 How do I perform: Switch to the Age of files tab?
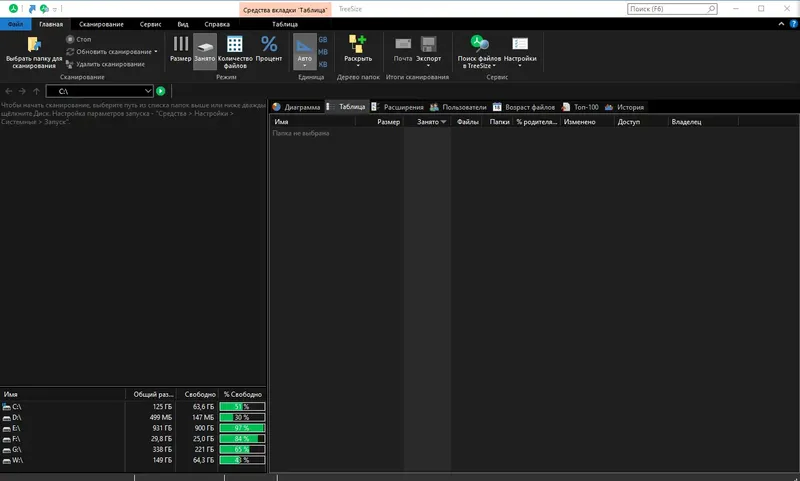pyautogui.click(x=524, y=107)
